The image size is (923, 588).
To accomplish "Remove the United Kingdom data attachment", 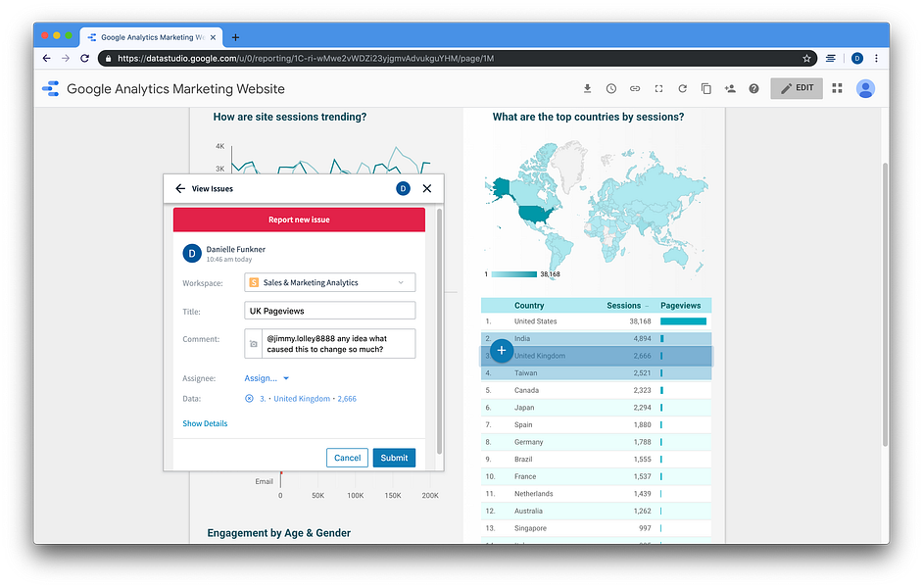I will [249, 399].
